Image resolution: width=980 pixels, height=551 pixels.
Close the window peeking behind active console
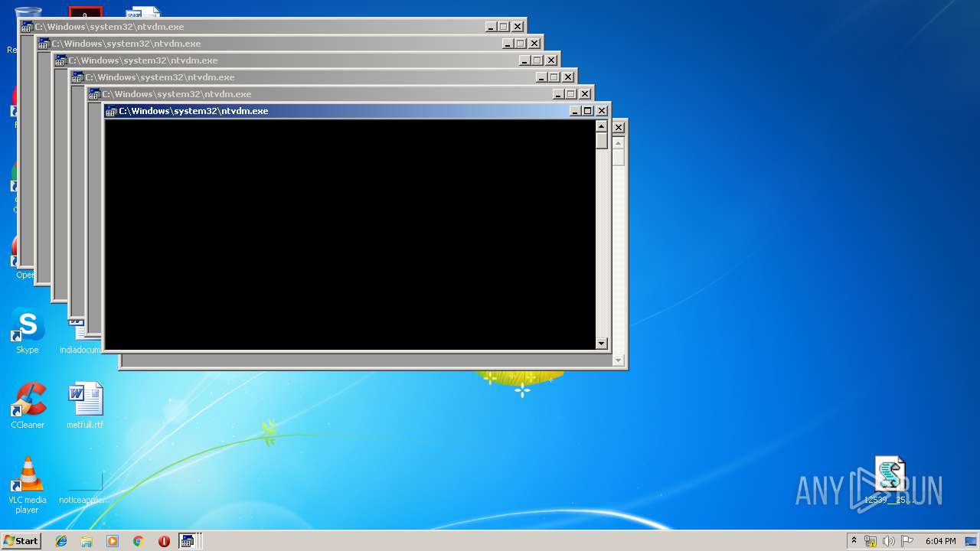pyautogui.click(x=619, y=128)
